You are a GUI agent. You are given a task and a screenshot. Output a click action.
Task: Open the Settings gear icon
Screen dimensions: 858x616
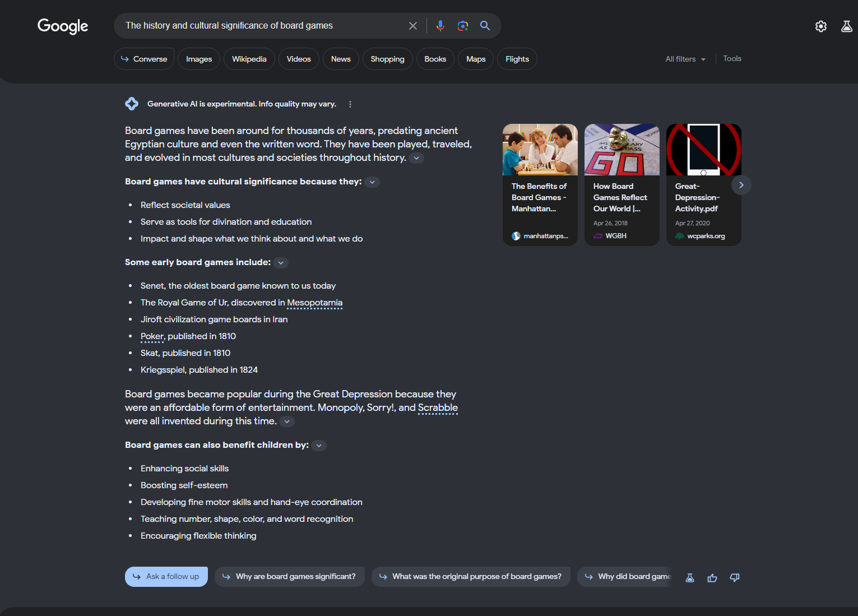[821, 26]
